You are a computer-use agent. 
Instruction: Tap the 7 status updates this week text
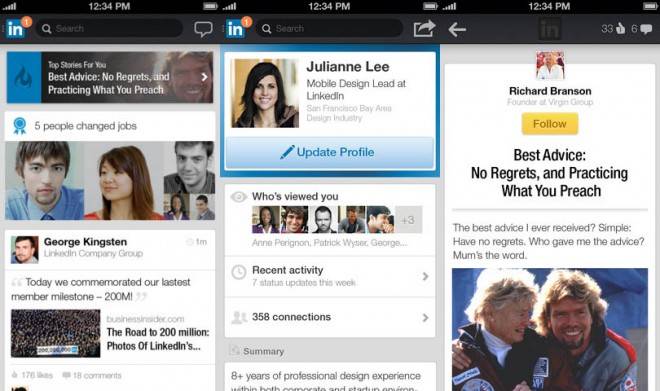tap(304, 283)
